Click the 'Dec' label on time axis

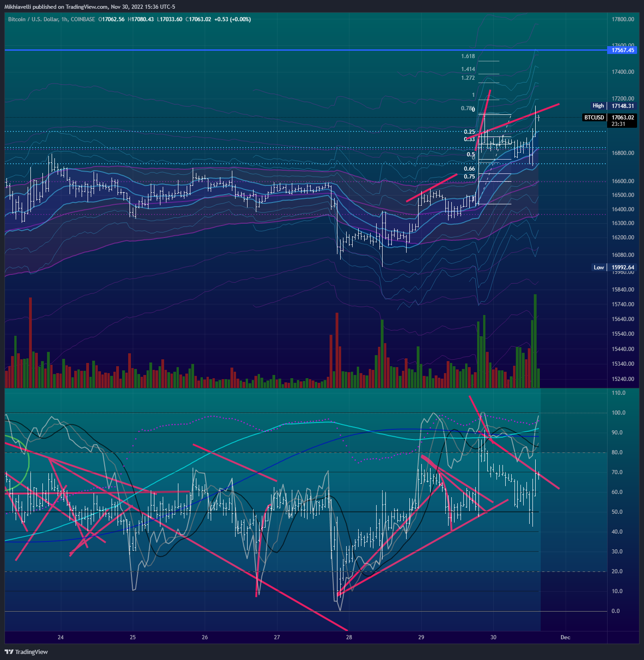(x=565, y=637)
